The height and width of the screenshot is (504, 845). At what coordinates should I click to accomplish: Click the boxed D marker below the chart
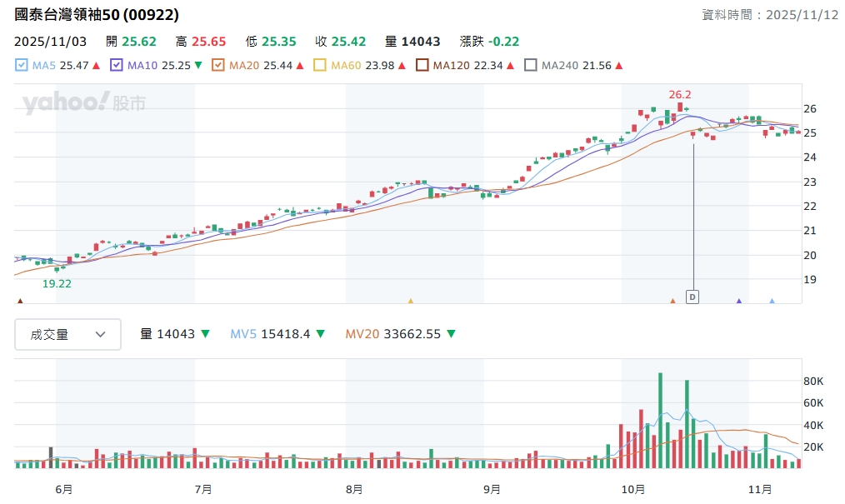pos(692,297)
